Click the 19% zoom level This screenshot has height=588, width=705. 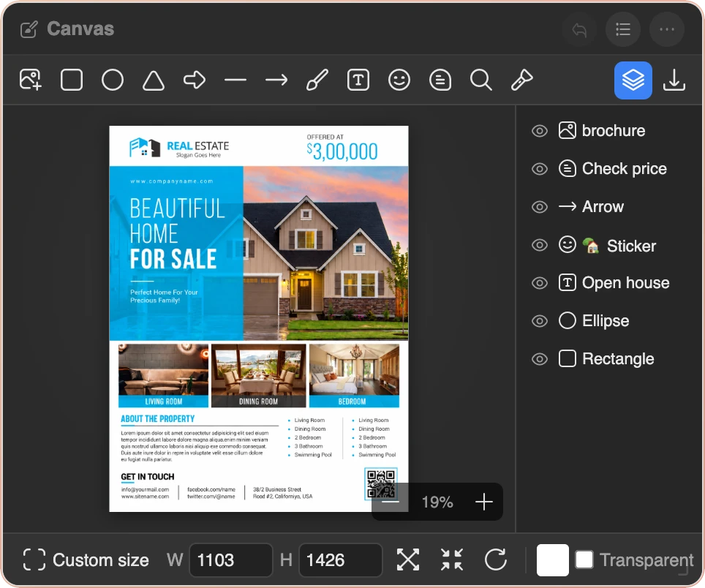point(437,502)
